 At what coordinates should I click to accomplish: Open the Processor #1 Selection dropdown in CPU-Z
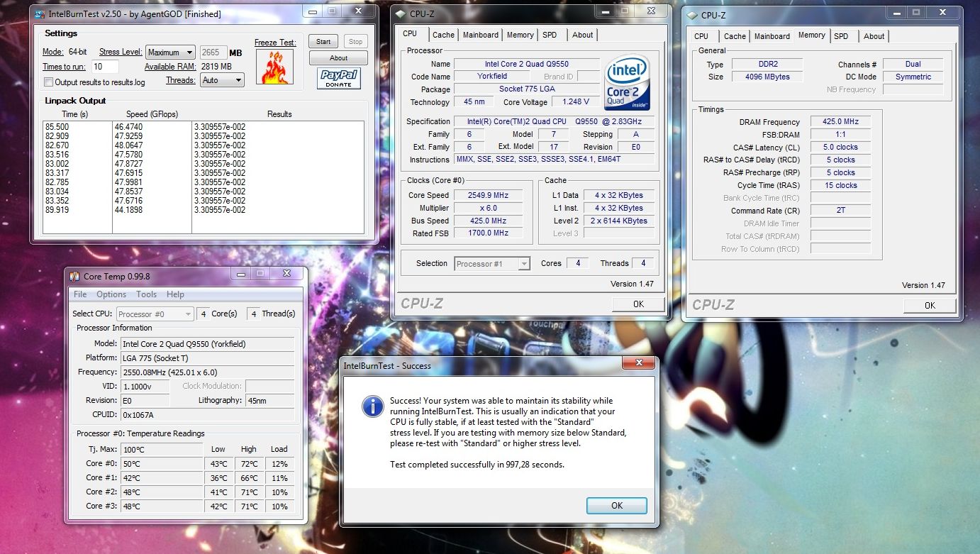(x=491, y=263)
